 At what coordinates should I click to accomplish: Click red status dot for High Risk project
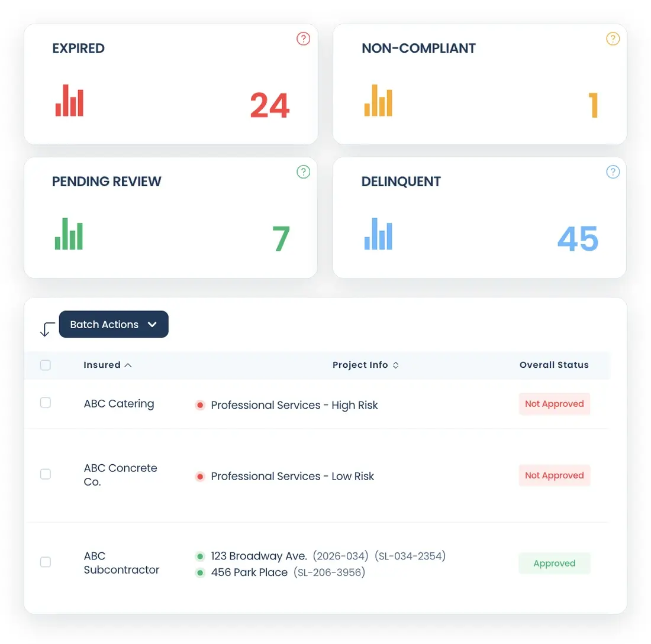click(x=200, y=405)
